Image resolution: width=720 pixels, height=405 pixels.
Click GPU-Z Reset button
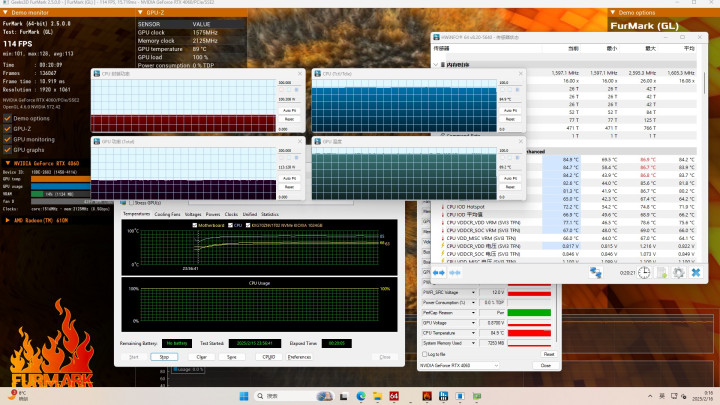pos(549,354)
